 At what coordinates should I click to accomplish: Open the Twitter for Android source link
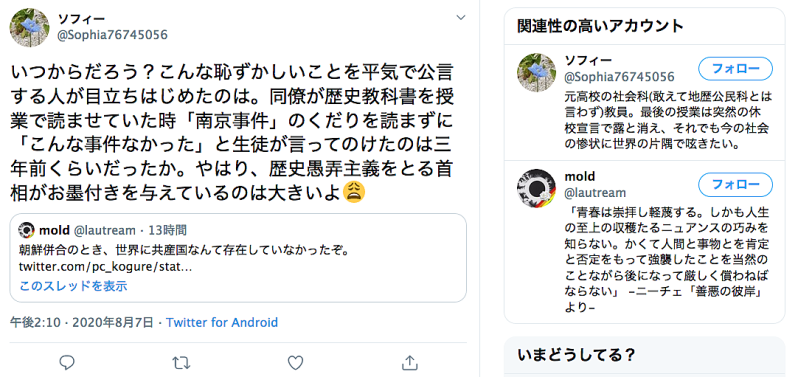[x=222, y=322]
